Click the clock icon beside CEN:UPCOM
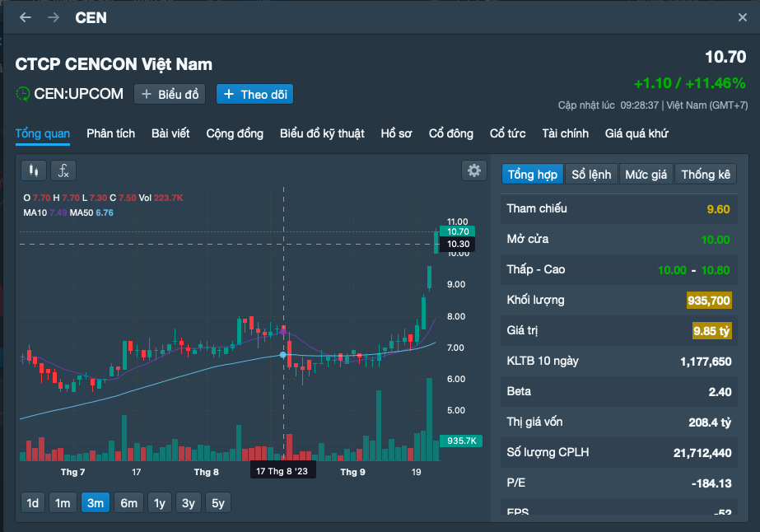760x532 pixels. click(23, 94)
